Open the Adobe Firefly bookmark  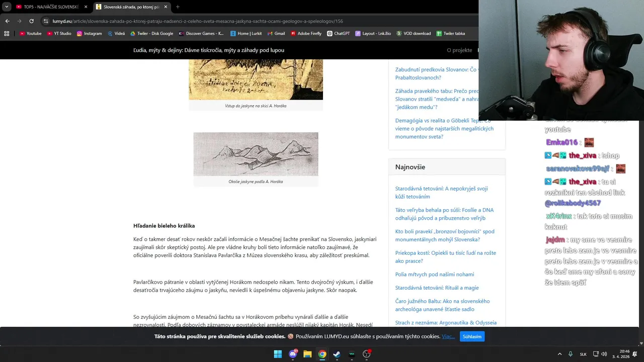click(305, 34)
